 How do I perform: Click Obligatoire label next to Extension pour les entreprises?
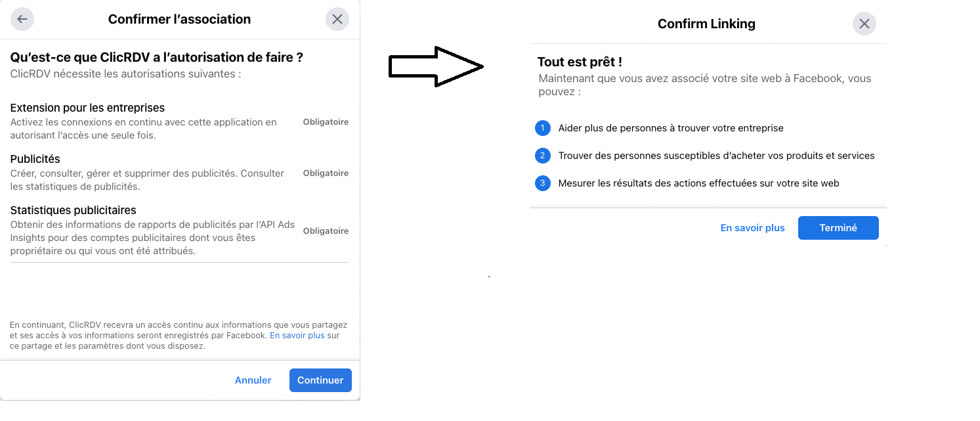[326, 122]
